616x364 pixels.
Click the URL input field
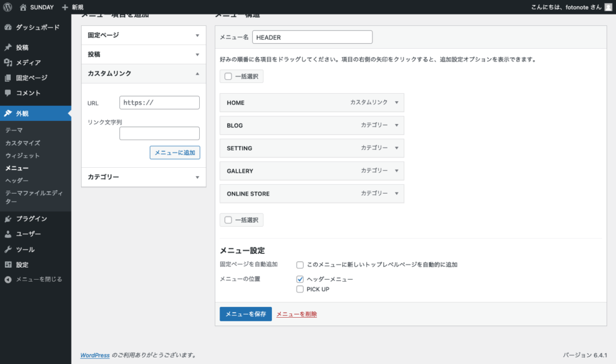tap(159, 103)
